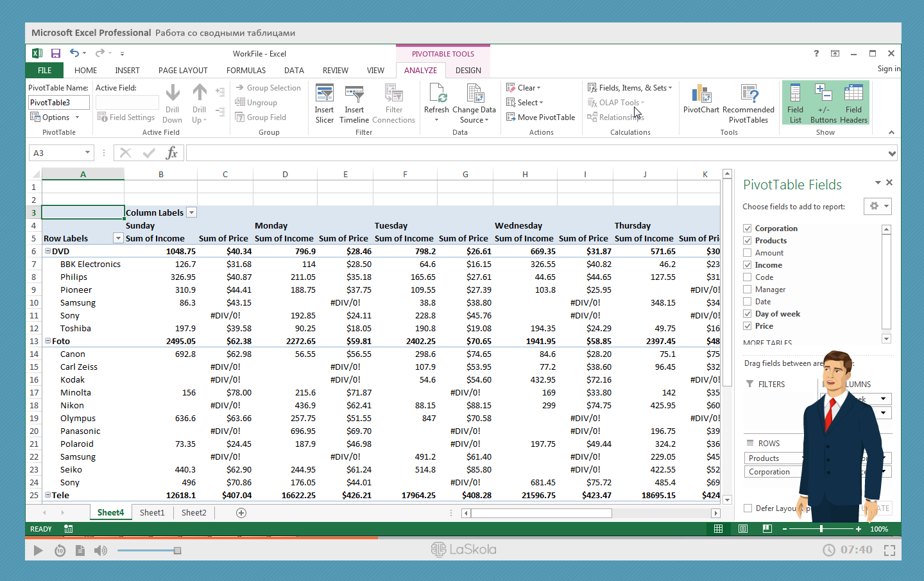Click the Save icon in quick access toolbar
This screenshot has width=924, height=581.
[56, 53]
